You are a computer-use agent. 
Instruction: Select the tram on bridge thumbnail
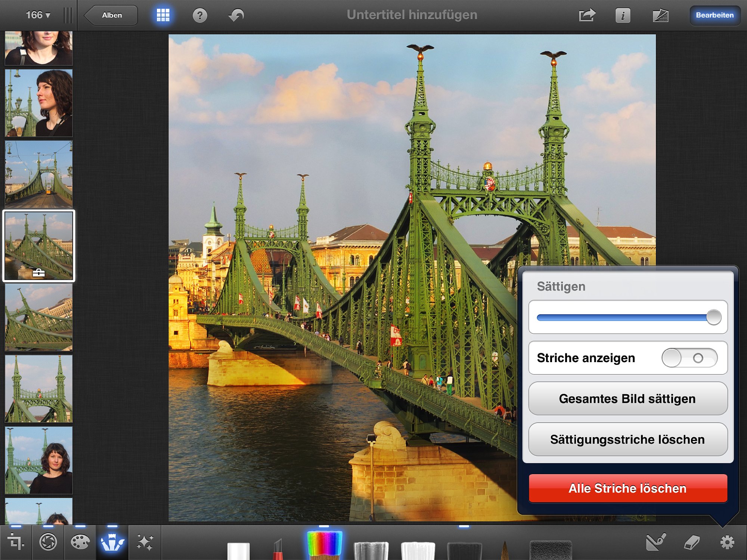point(39,174)
